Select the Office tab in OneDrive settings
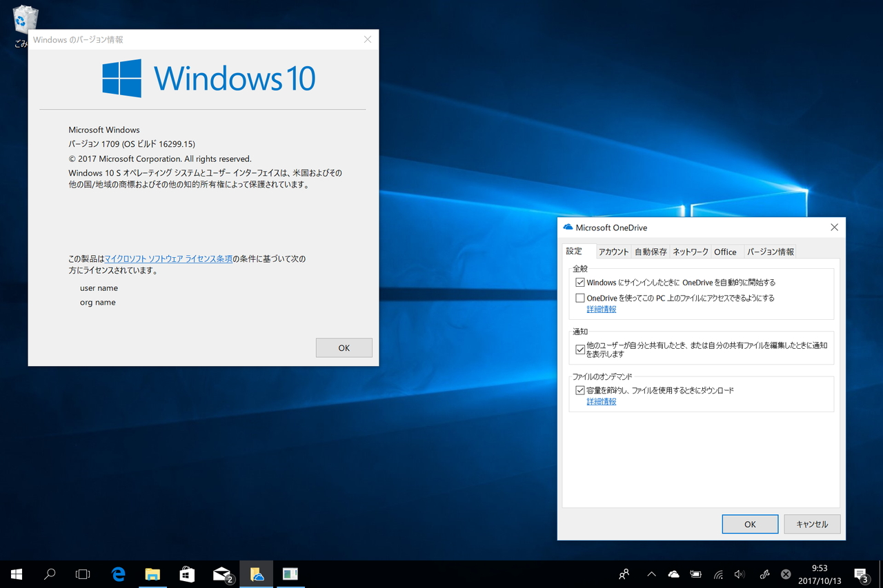 point(726,252)
